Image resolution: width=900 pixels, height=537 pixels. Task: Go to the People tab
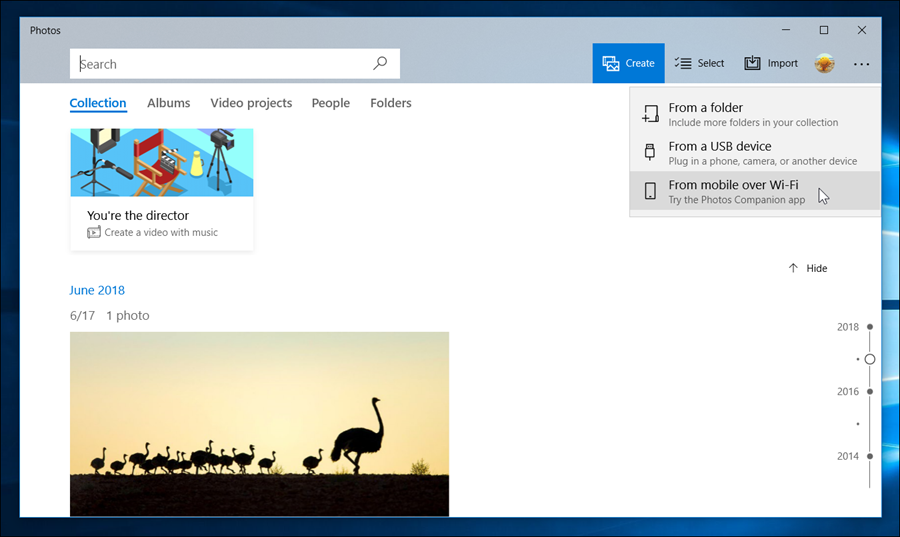(x=331, y=103)
